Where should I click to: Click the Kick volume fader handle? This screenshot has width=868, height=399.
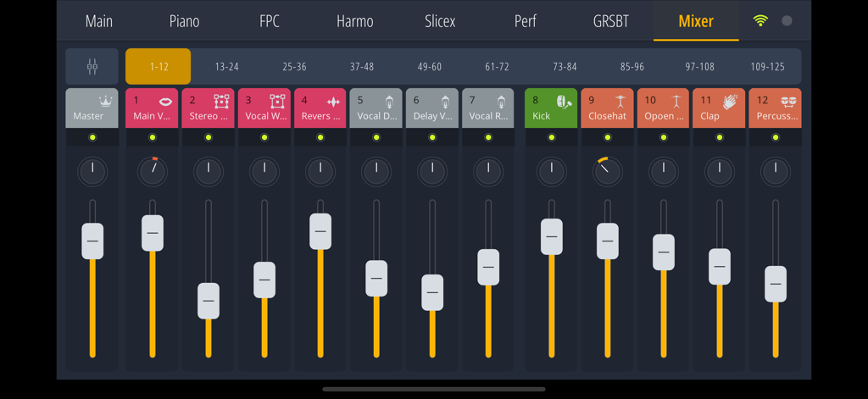[551, 236]
